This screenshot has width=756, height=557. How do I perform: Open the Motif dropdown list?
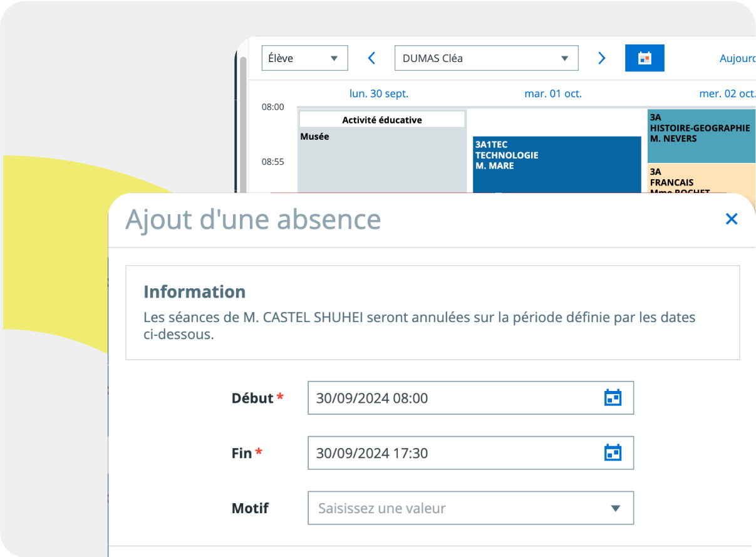point(470,508)
